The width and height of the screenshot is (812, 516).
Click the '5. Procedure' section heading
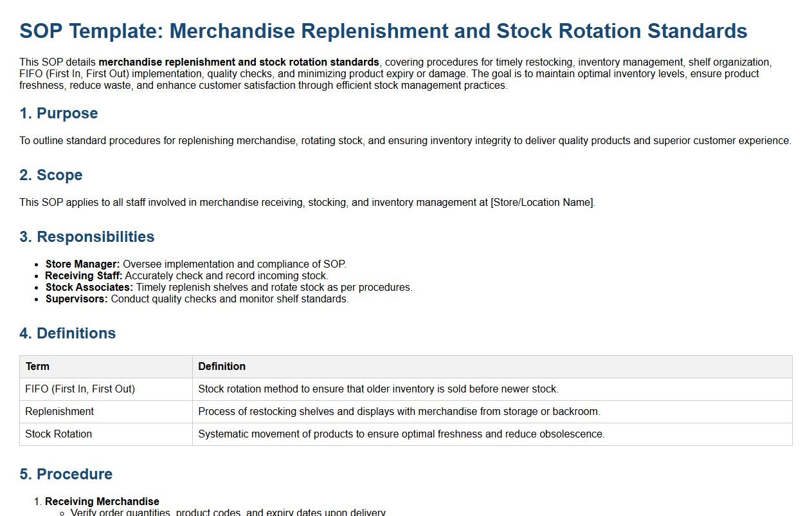(x=66, y=474)
